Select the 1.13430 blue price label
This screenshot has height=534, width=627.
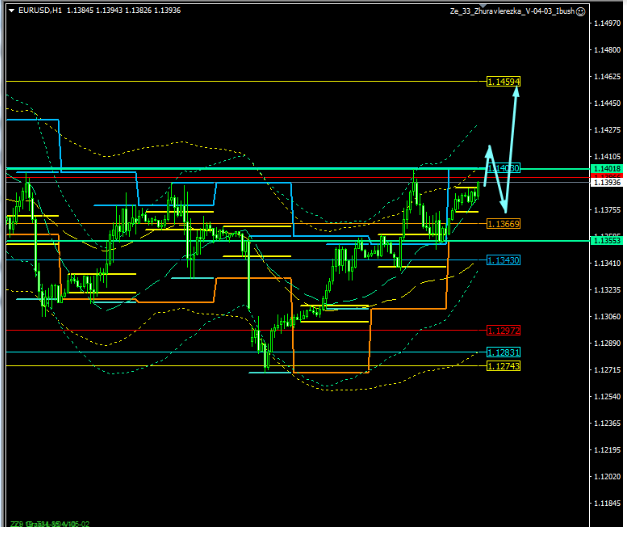tap(503, 260)
